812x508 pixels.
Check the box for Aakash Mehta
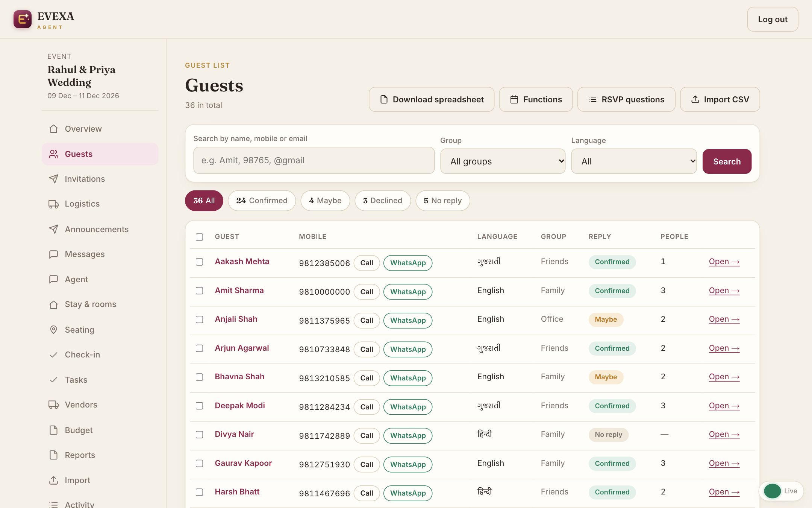[199, 262]
